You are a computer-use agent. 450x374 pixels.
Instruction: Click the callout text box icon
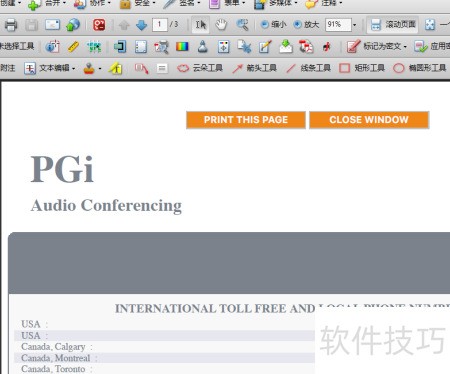(141, 68)
